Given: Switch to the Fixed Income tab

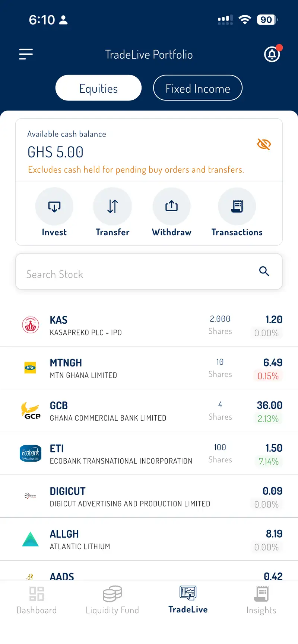Looking at the screenshot, I should (x=198, y=88).
